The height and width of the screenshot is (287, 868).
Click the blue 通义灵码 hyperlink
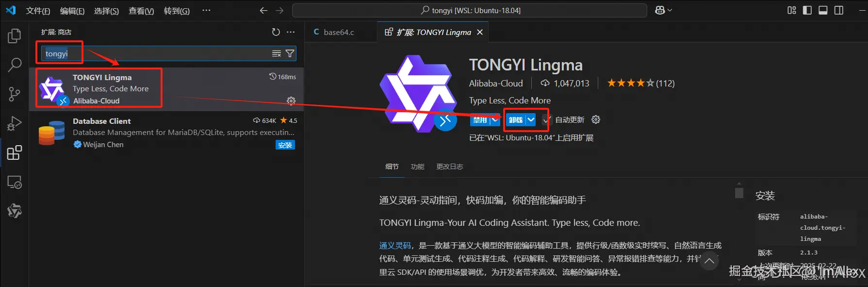tap(395, 245)
